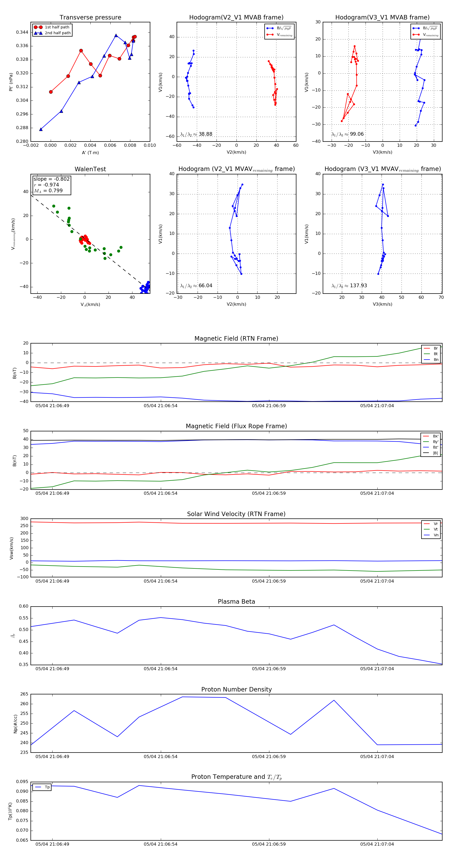Click "05/04 21:07:04" tick under Plasma Beta
This screenshot has height=868, width=473.
(x=377, y=669)
